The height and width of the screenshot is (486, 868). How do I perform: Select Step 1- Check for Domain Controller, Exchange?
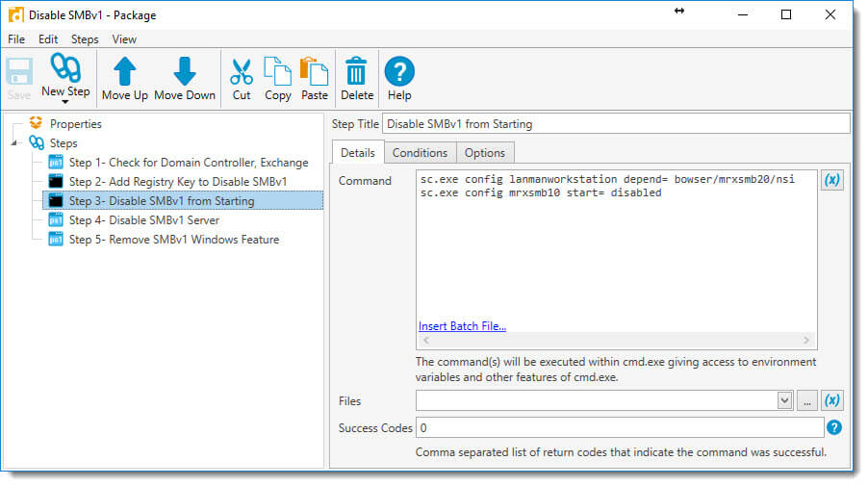(x=189, y=163)
